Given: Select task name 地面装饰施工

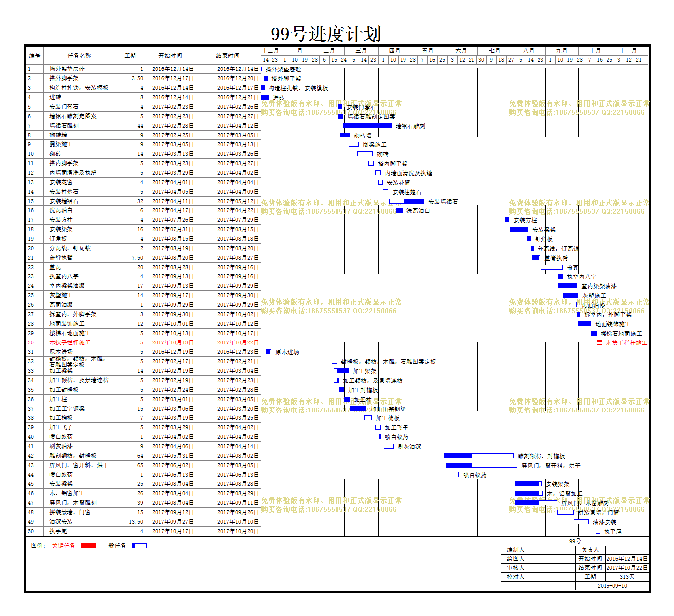Looking at the screenshot, I should pos(67,324).
